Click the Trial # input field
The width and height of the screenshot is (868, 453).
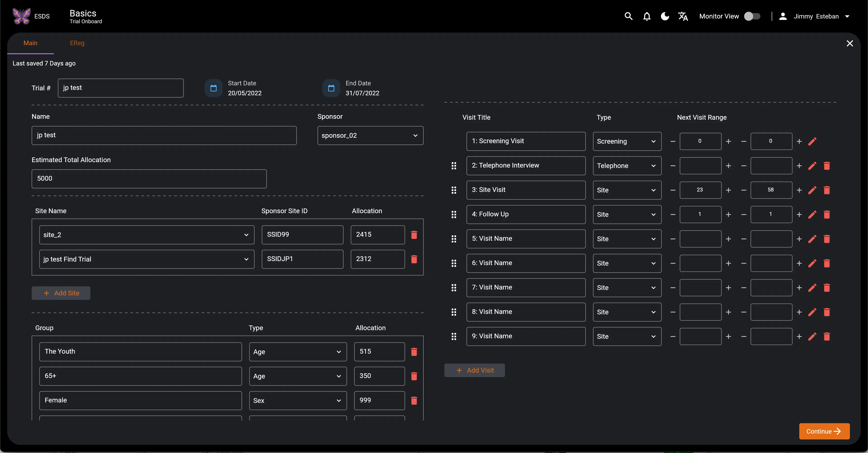point(121,88)
